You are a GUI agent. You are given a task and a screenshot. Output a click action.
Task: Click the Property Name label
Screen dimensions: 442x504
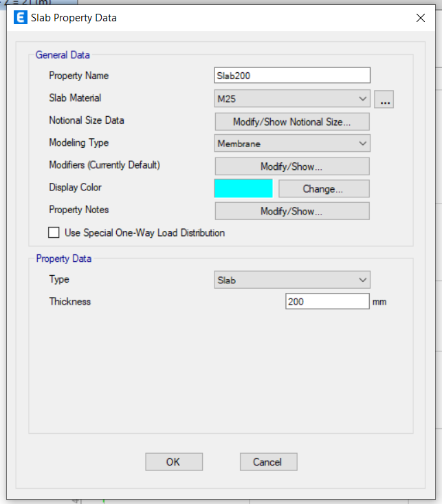(x=79, y=76)
